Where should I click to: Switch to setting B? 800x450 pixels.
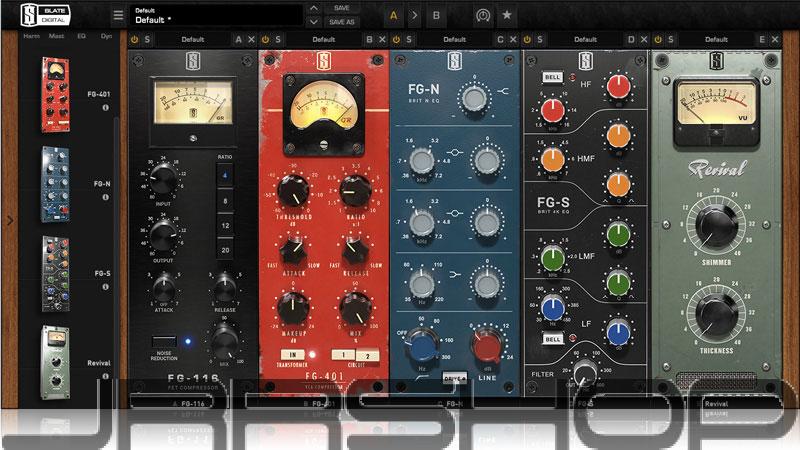pyautogui.click(x=436, y=15)
